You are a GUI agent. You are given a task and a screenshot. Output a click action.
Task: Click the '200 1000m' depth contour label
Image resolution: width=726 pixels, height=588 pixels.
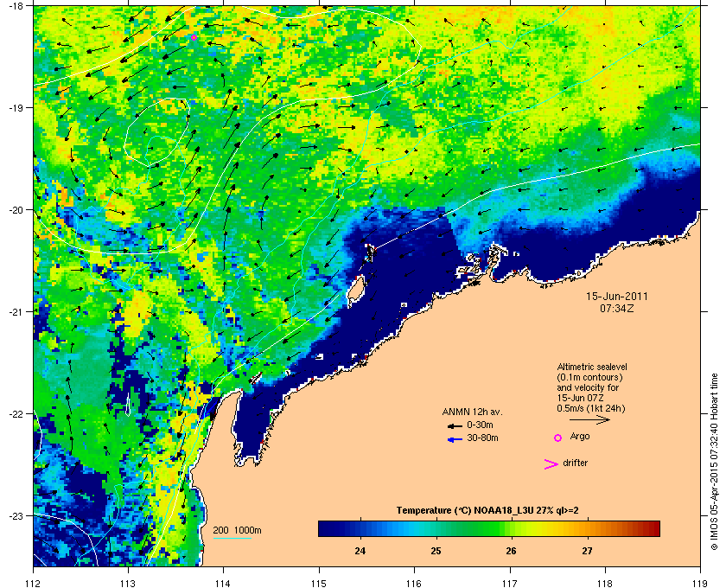coord(237,531)
